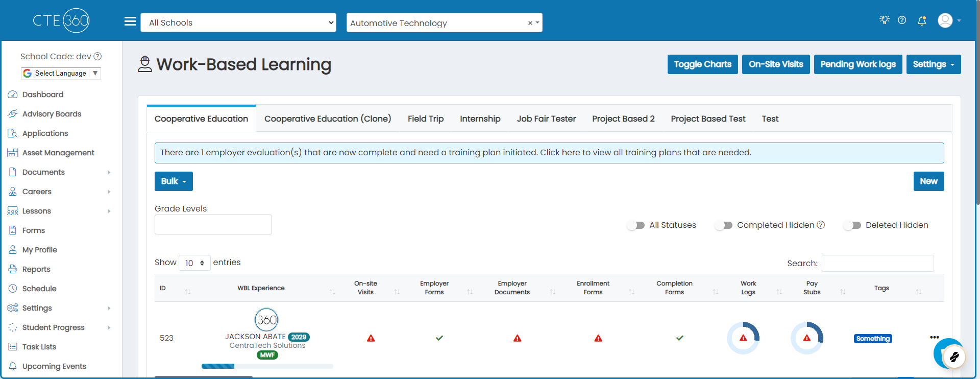Open the On-Site Visits button
The image size is (980, 379).
pyautogui.click(x=776, y=64)
